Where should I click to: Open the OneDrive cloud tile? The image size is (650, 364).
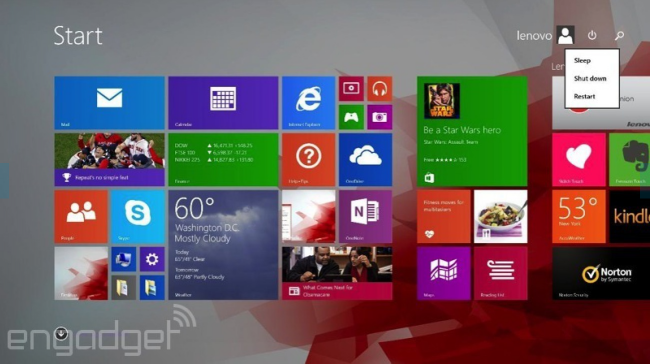click(365, 160)
